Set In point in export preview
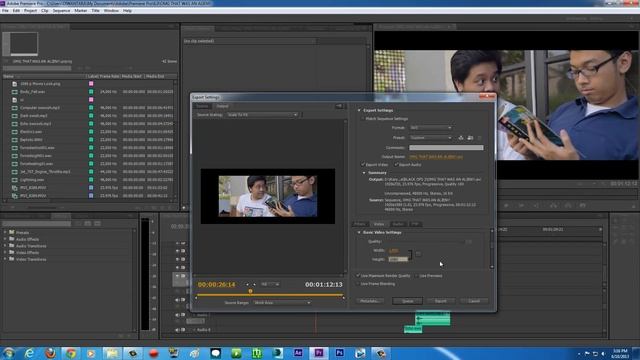Viewport: 640px width, 360px height. point(248,284)
